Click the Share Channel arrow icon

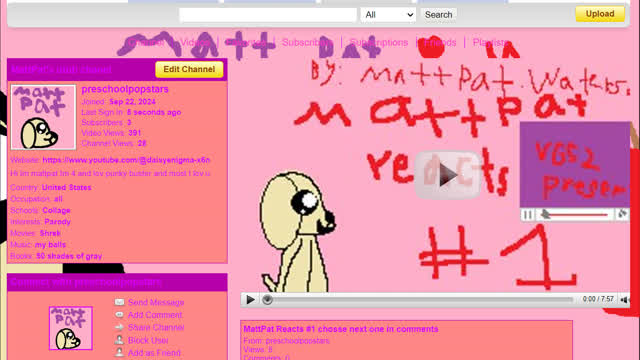[x=119, y=327]
